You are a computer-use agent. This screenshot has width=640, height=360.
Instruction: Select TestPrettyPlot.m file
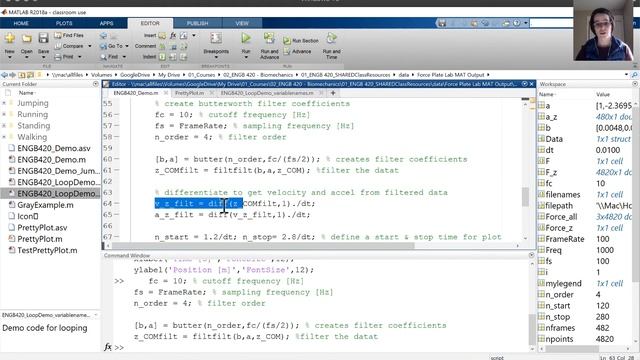47,250
